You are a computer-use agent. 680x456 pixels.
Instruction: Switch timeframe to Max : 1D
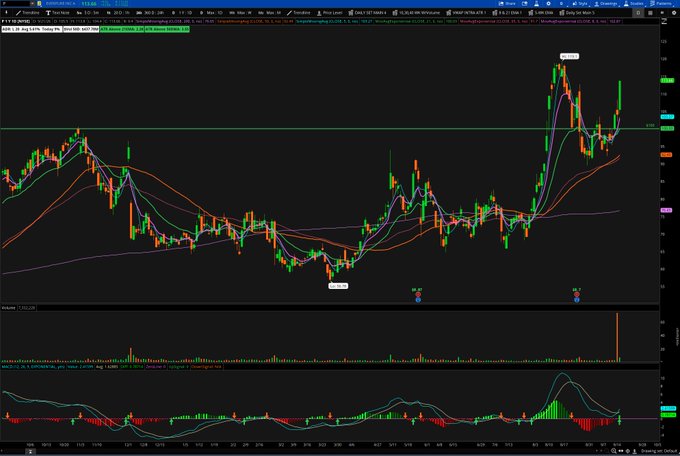[x=211, y=13]
